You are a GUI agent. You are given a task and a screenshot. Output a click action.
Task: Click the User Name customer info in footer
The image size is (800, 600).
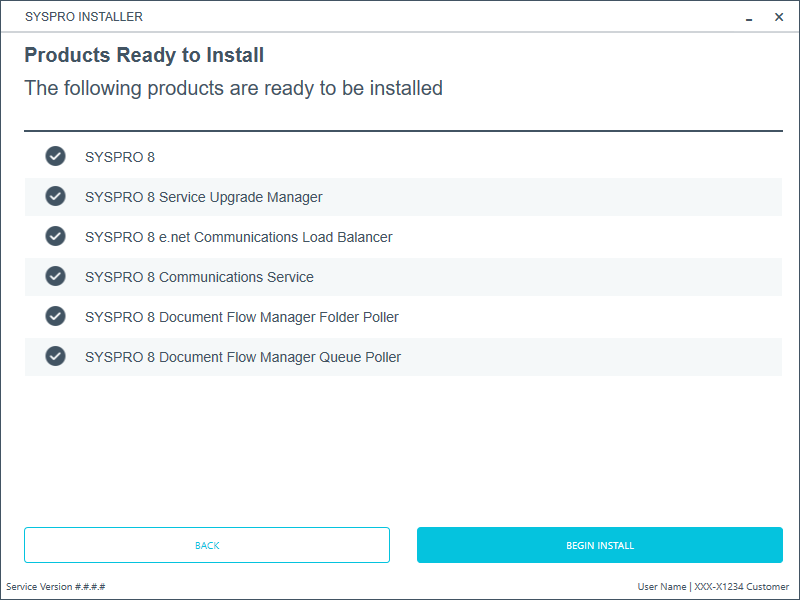(713, 587)
